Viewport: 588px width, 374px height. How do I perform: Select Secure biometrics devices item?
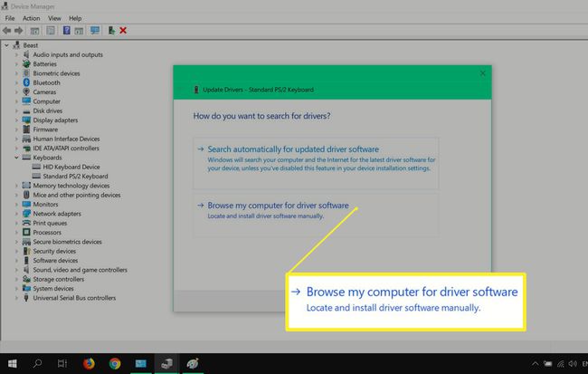point(68,242)
